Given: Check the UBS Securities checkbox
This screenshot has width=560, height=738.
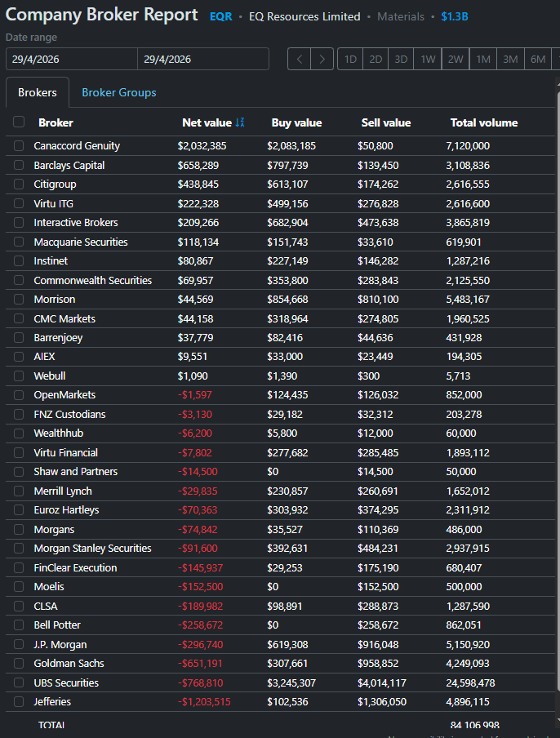Looking at the screenshot, I should 19,682.
